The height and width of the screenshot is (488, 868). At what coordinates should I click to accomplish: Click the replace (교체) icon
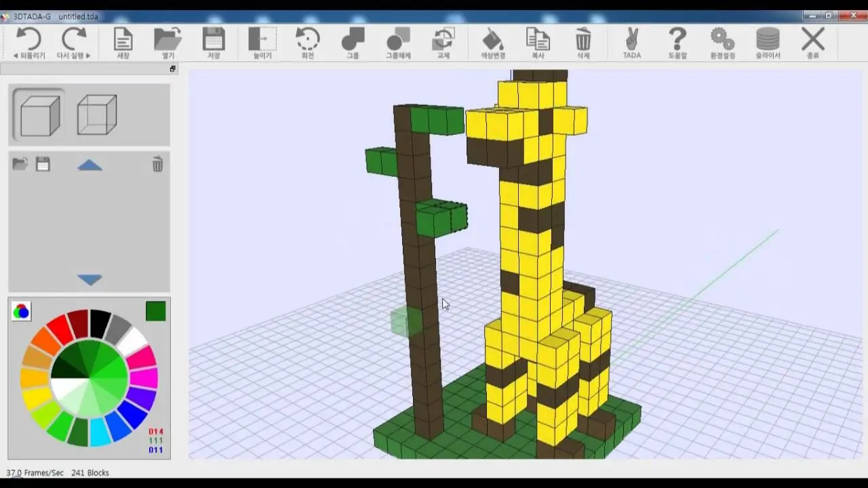[443, 43]
